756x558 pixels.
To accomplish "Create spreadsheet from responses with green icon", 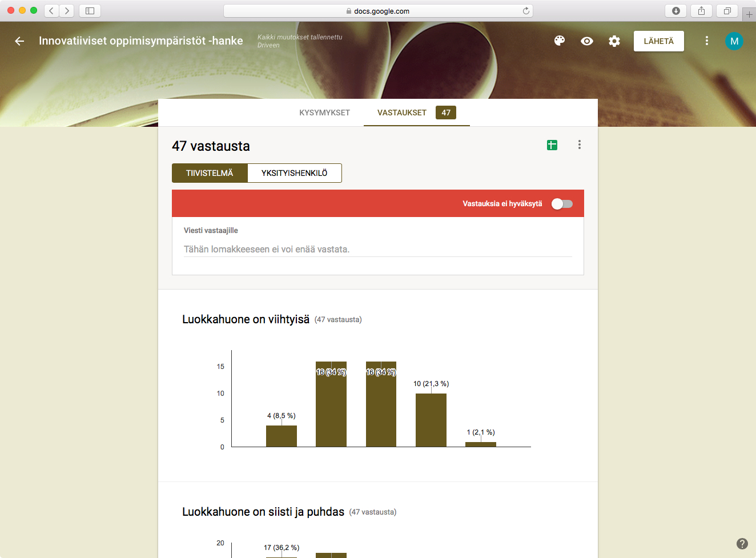I will (552, 145).
